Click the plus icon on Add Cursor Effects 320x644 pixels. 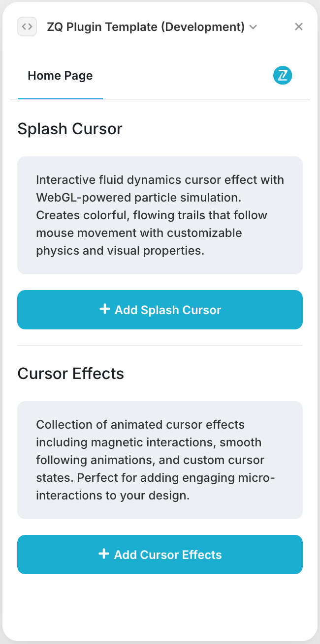click(104, 554)
